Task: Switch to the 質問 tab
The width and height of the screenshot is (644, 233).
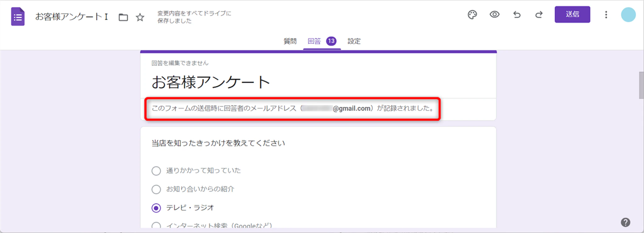Action: point(290,41)
